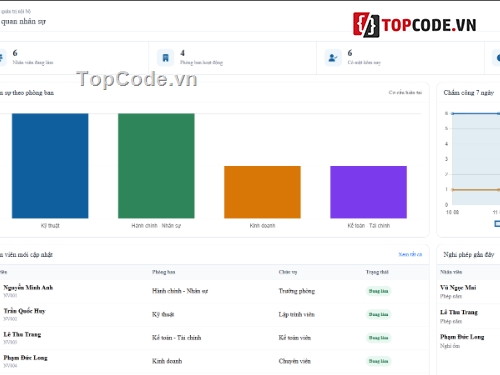Click the 'Trạng thái' column header
This screenshot has width=500, height=375.
377,272
